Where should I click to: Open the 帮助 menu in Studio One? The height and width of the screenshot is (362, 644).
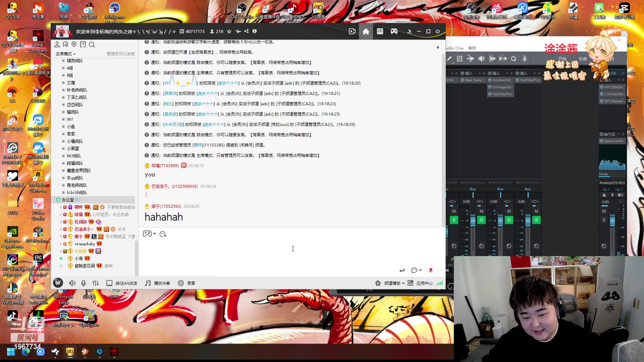coord(472,48)
